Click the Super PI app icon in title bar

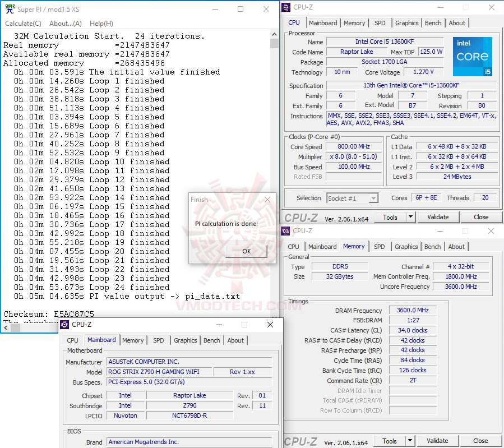click(x=10, y=9)
